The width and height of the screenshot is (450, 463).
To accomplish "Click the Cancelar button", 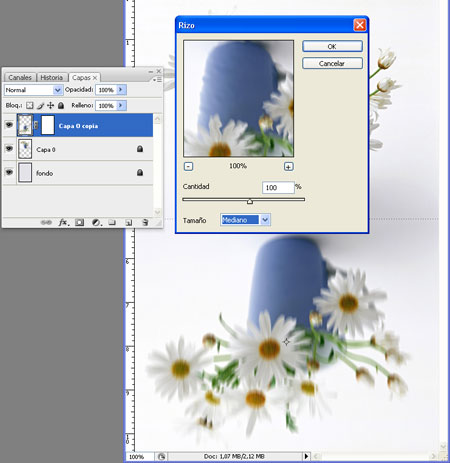I will tap(332, 63).
